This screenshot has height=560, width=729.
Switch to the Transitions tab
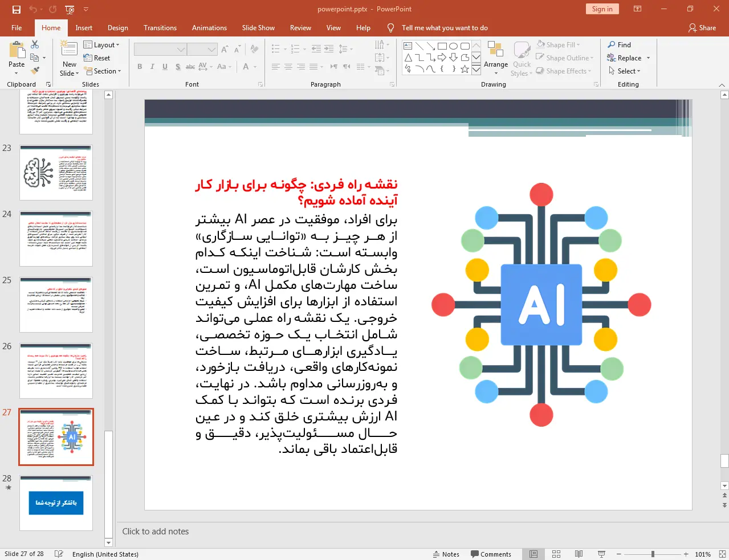[160, 28]
